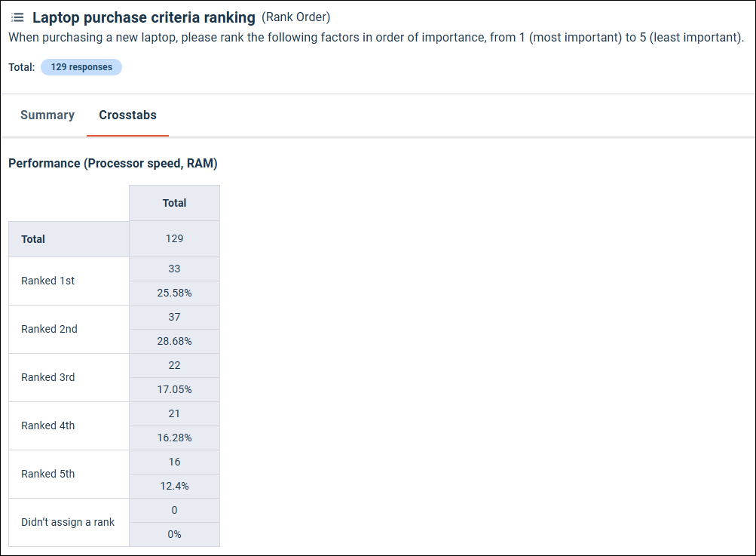The width and height of the screenshot is (756, 556).
Task: Select the 12.4% percentage cell
Action: tap(174, 486)
